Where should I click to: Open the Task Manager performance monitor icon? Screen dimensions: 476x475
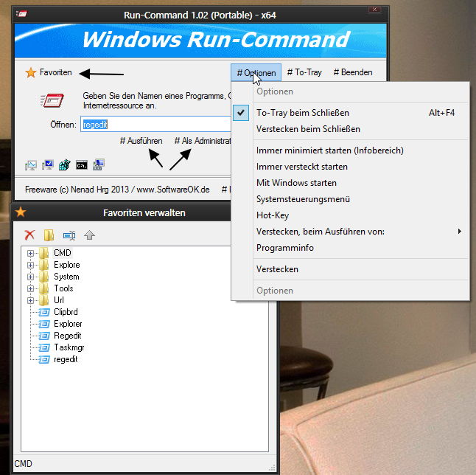point(31,165)
